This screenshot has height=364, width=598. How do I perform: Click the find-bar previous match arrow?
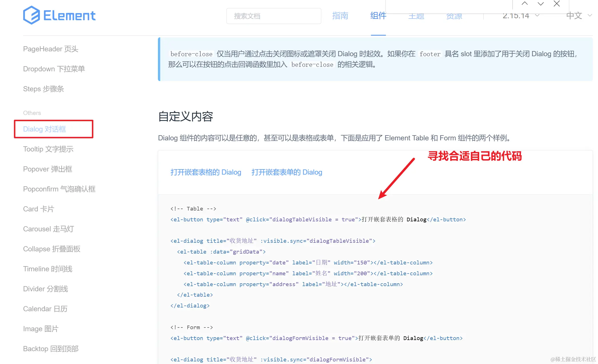pyautogui.click(x=525, y=4)
